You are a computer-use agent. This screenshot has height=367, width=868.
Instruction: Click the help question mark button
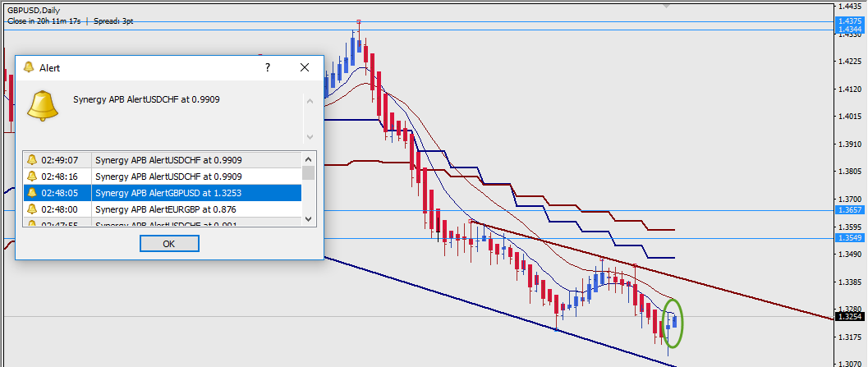click(268, 68)
